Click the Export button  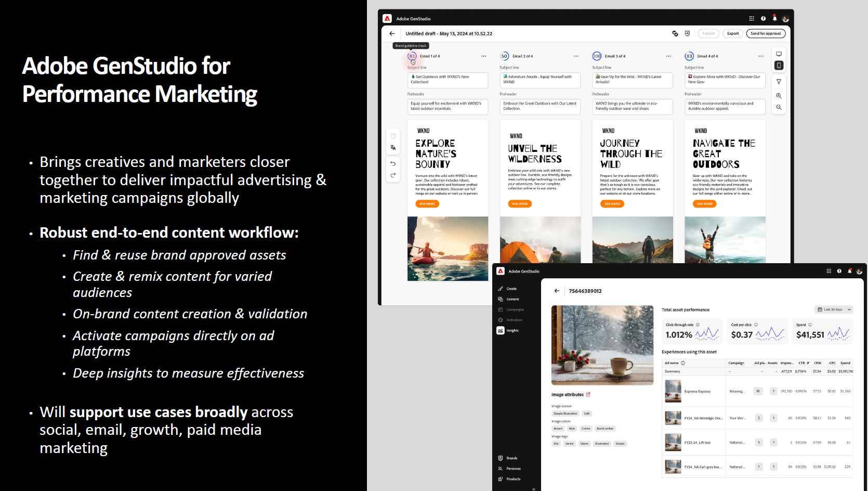click(x=733, y=33)
